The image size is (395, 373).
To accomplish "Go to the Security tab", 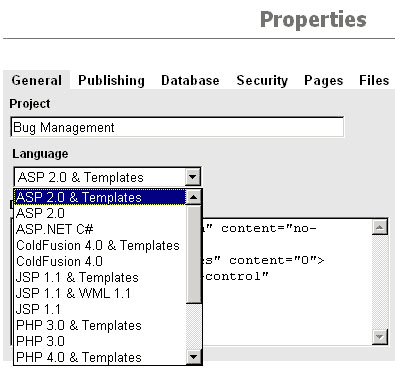I will 262,81.
